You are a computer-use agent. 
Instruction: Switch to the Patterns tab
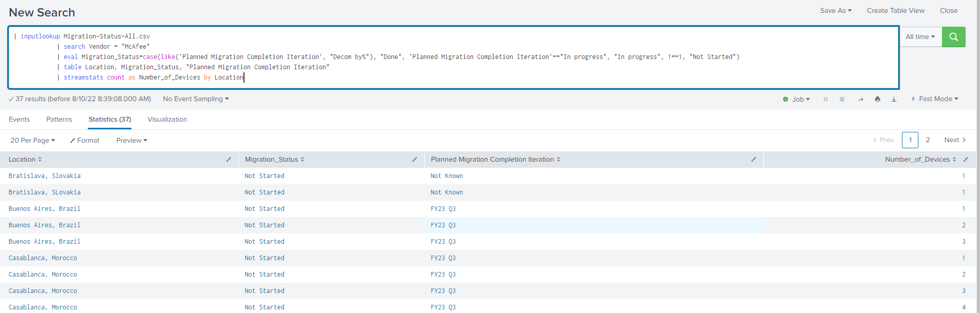59,120
